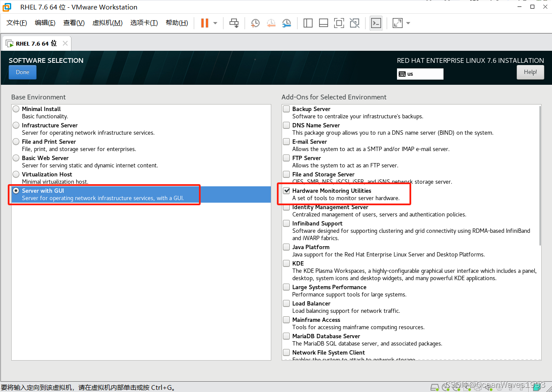Enable the Load Balancer add-on

pos(286,303)
